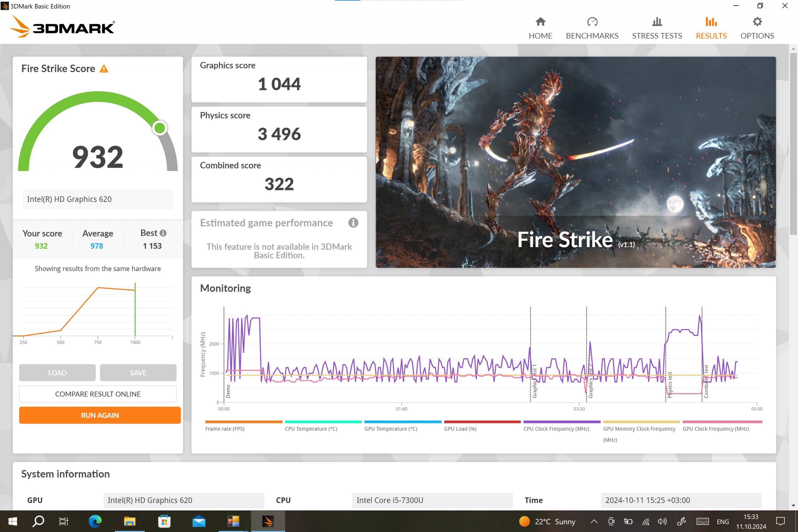The height and width of the screenshot is (532, 798).
Task: Open the Home tab
Action: (x=540, y=28)
